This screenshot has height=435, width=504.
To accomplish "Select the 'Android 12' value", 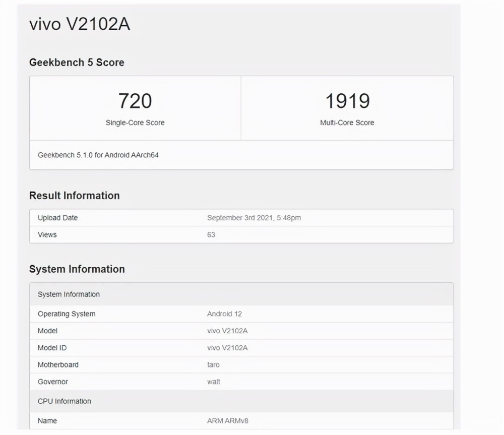I will pos(224,314).
